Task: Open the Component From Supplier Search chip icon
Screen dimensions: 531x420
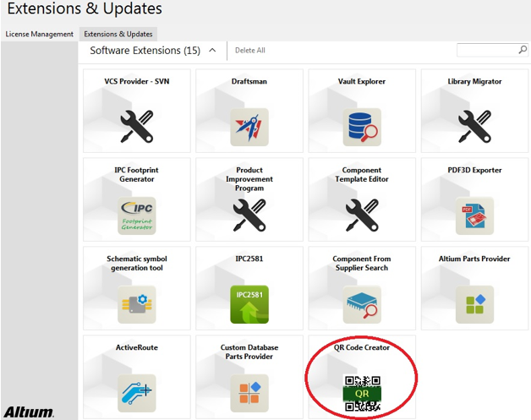Action: tap(362, 304)
